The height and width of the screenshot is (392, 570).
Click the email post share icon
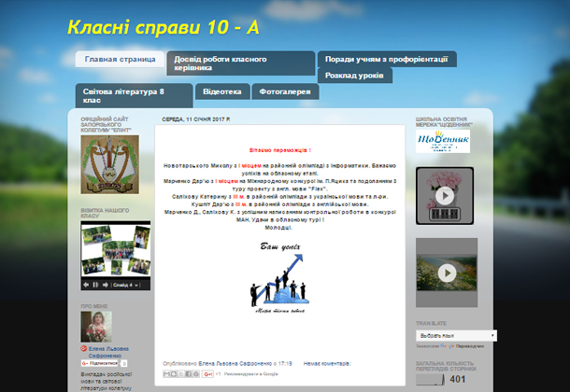168,373
